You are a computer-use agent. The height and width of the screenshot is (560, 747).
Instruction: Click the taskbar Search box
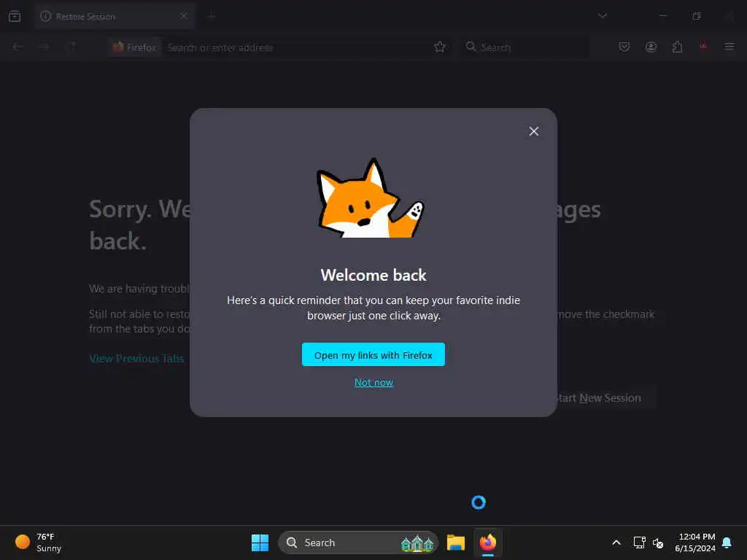coord(357,542)
